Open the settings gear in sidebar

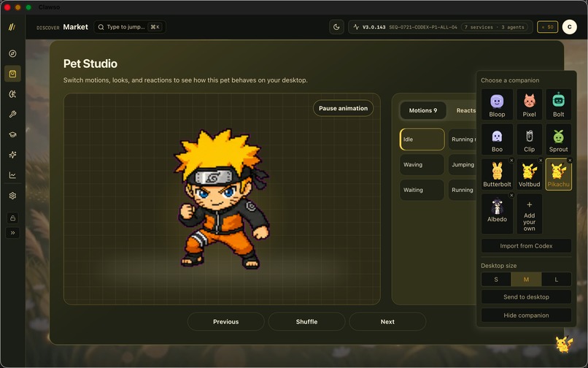click(12, 196)
